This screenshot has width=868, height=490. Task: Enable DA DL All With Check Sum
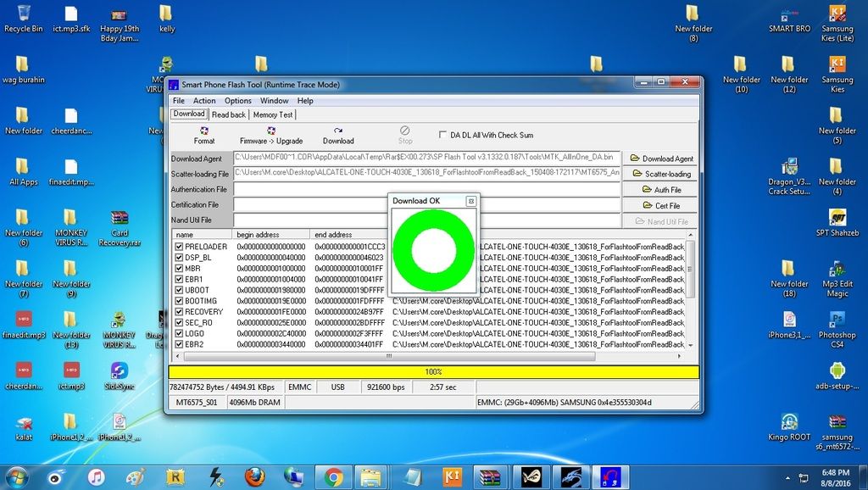coord(442,135)
